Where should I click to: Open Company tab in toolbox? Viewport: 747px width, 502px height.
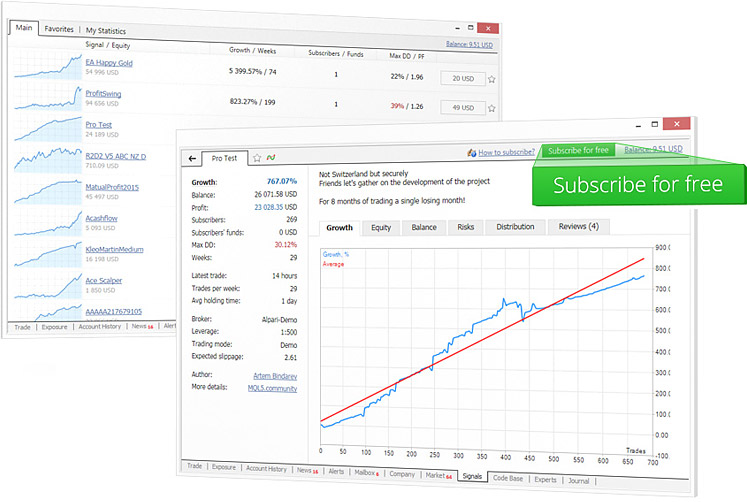(x=402, y=474)
